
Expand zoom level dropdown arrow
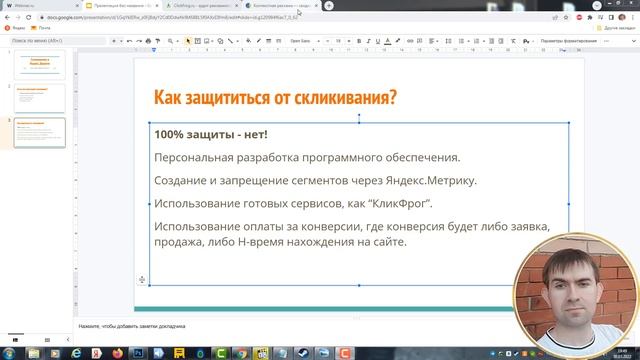pyautogui.click(x=177, y=41)
